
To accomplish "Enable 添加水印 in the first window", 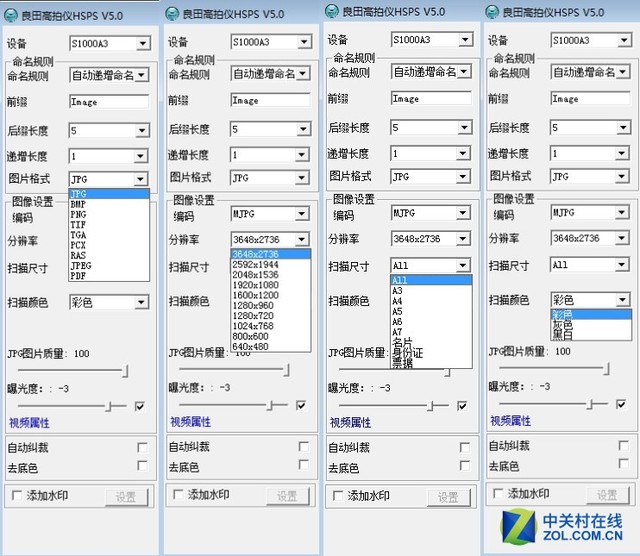I will pyautogui.click(x=17, y=496).
